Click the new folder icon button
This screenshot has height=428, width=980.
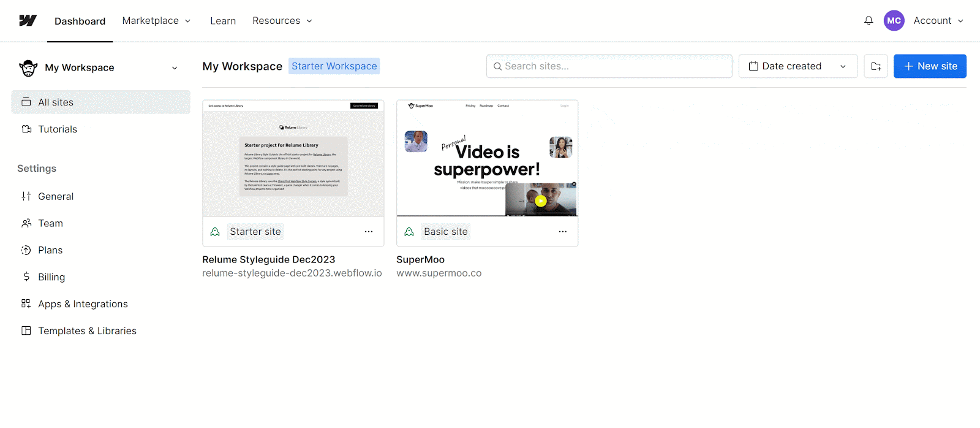[876, 66]
